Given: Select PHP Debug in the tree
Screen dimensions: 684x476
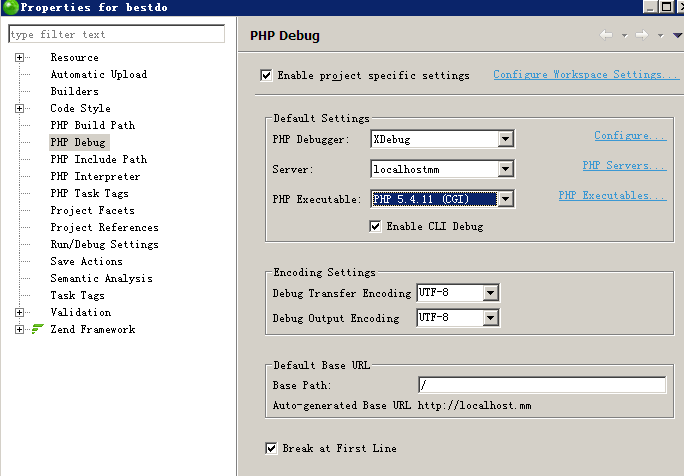Looking at the screenshot, I should point(78,142).
